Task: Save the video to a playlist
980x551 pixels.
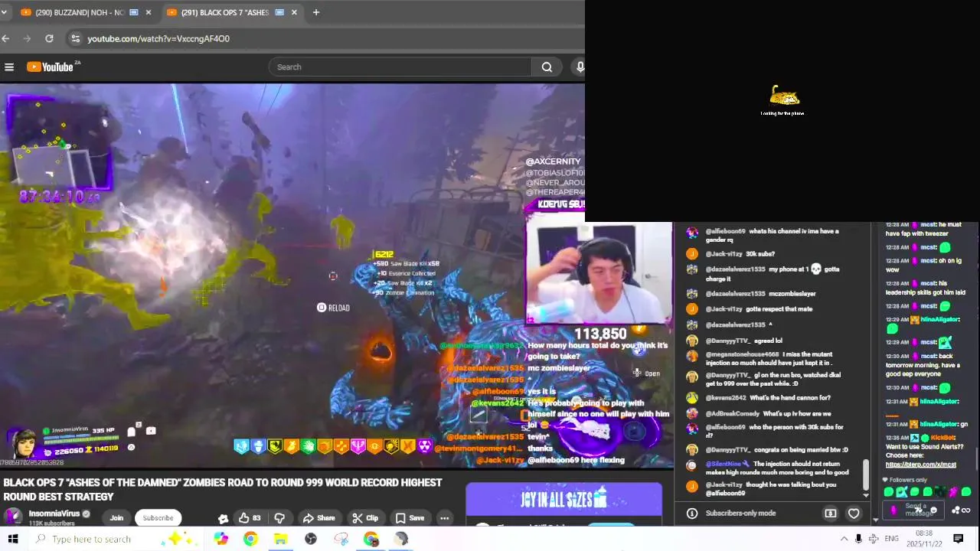Action: pyautogui.click(x=410, y=518)
